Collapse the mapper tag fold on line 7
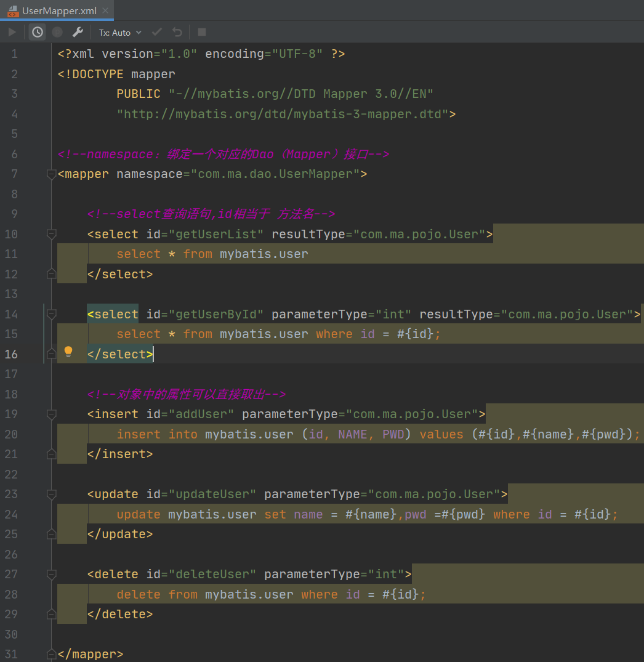 click(52, 174)
